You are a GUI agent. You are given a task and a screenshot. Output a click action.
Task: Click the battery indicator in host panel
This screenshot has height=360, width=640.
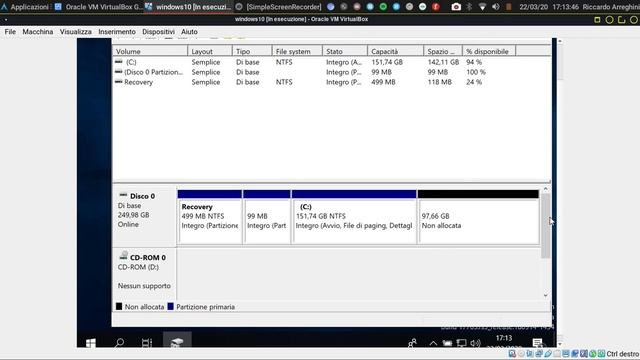(509, 7)
